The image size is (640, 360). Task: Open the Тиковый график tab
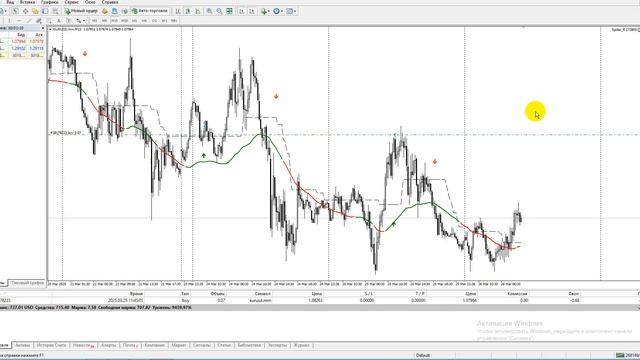[x=27, y=283]
